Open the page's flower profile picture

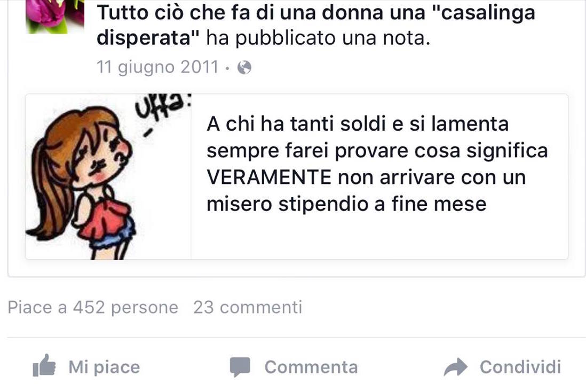click(x=55, y=17)
